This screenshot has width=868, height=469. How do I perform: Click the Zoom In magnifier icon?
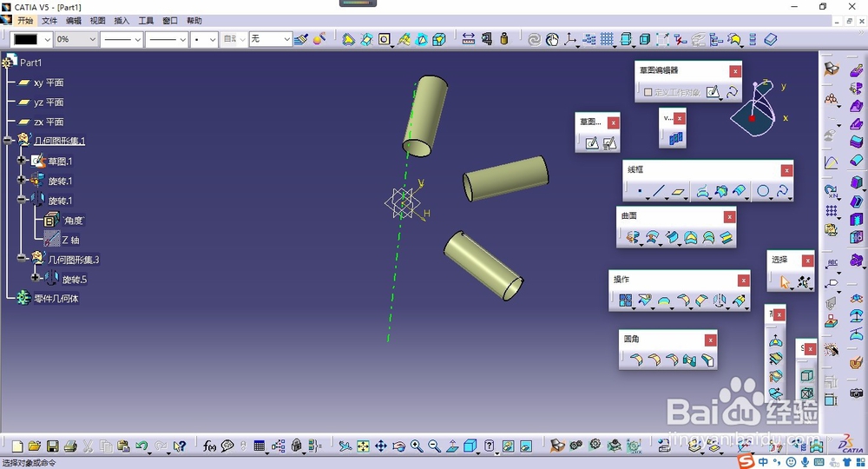pyautogui.click(x=417, y=446)
